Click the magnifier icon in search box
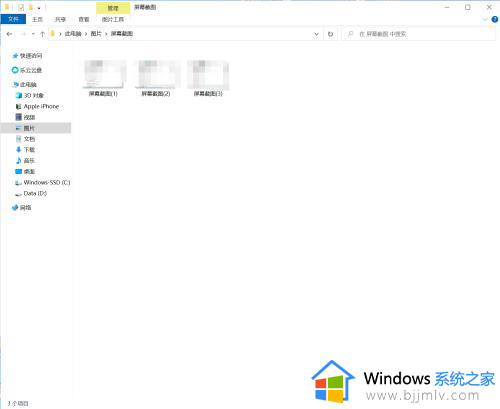 click(350, 34)
